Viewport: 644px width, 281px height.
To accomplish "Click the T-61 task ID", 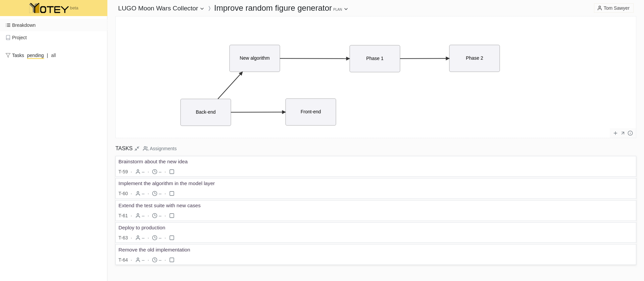I will 123,216.
